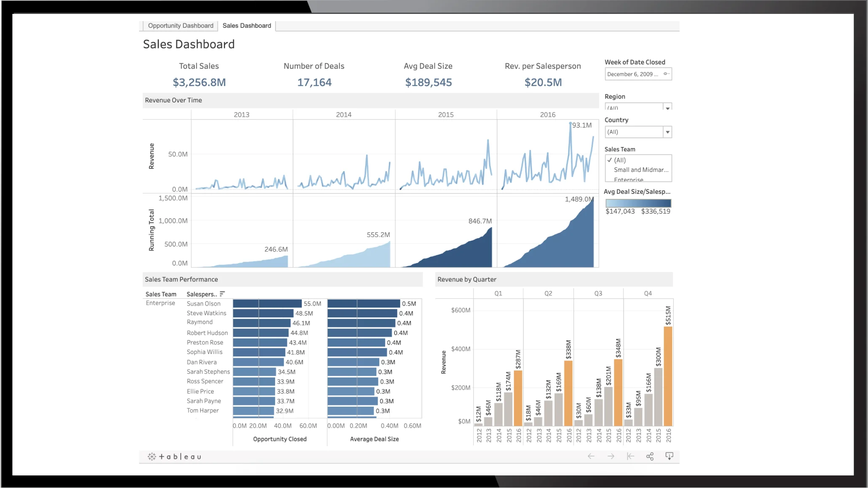
Task: Click the Tableau logo in footer
Action: [174, 456]
